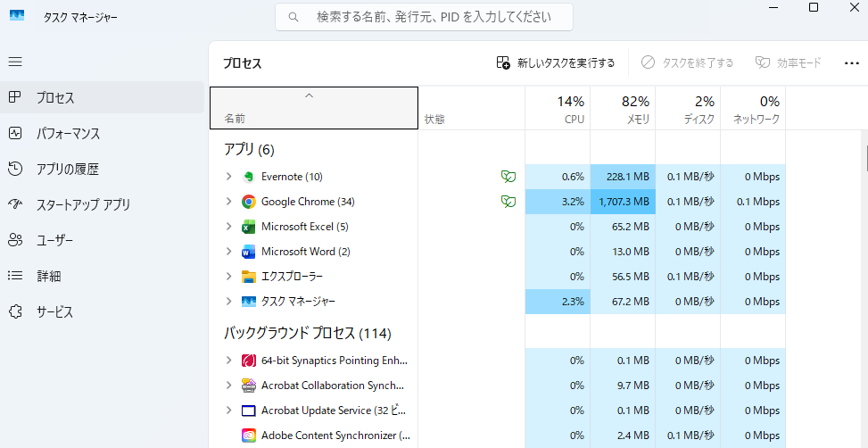
Task: Expand the タスク マネージャー process group
Action: coord(228,302)
